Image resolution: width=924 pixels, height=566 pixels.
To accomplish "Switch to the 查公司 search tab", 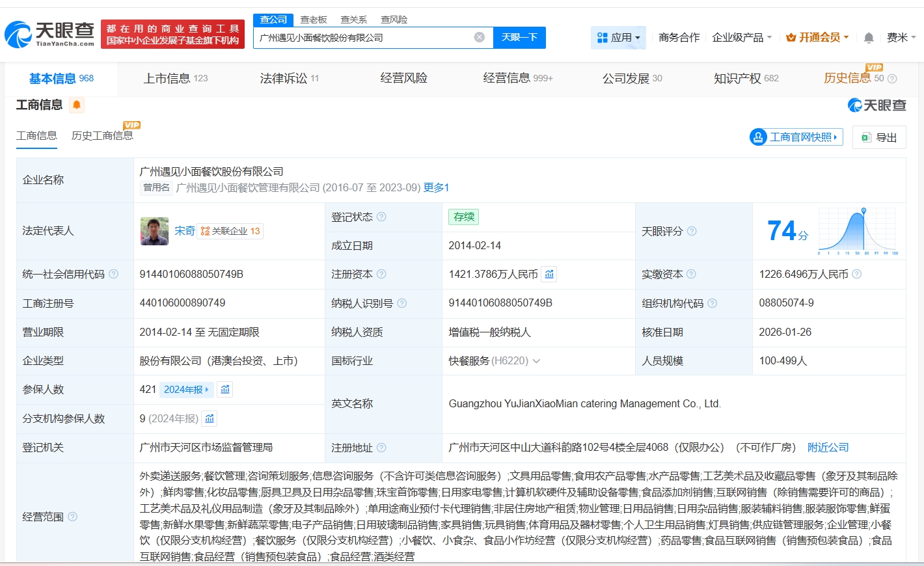I will coord(273,20).
